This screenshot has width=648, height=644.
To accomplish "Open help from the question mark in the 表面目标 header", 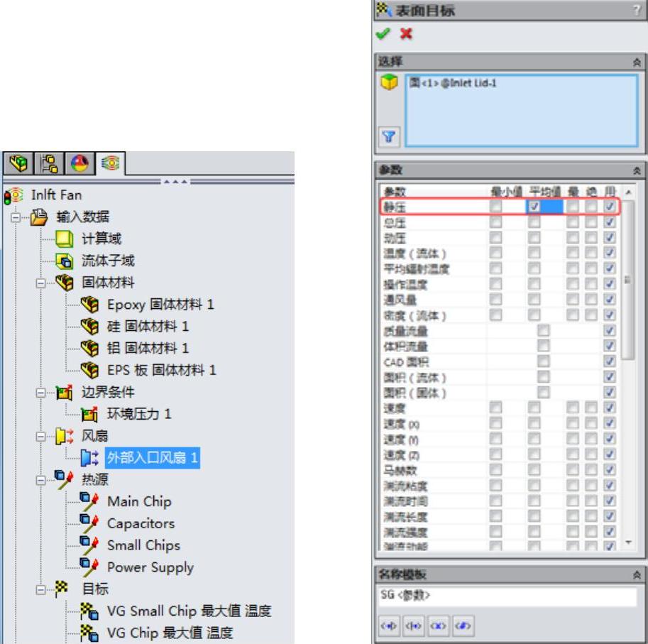I will (637, 10).
